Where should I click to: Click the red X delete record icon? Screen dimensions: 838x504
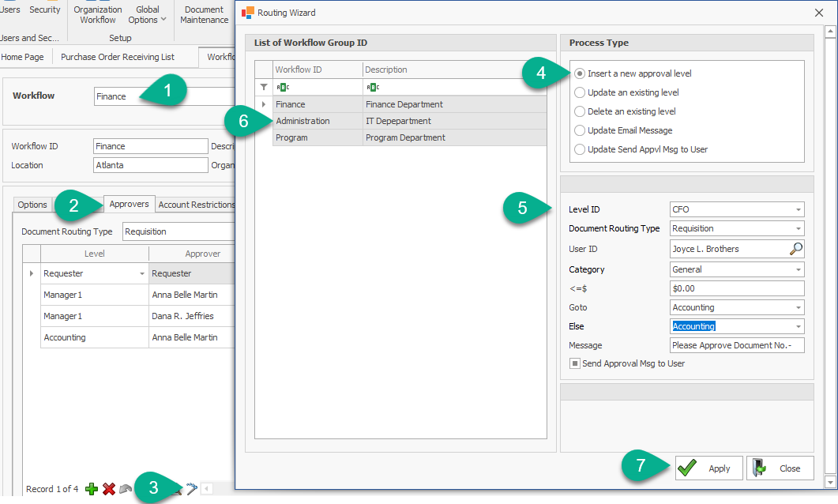[x=109, y=489]
